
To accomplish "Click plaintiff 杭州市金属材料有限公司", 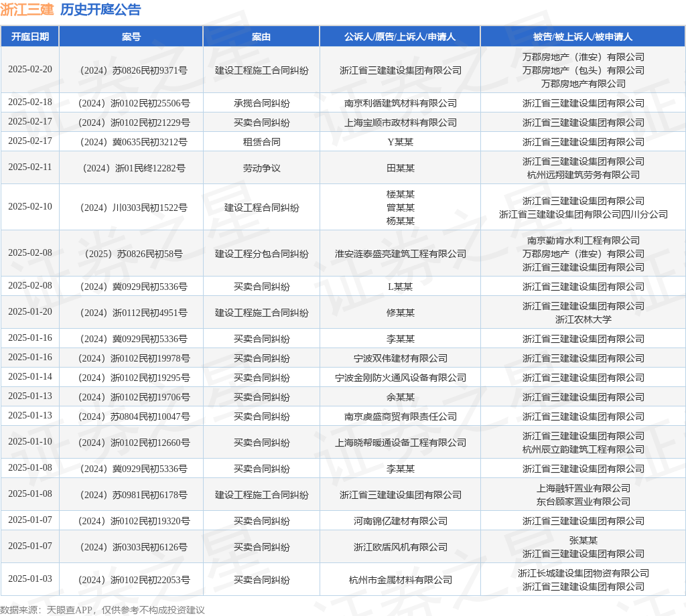I will pos(401,580).
